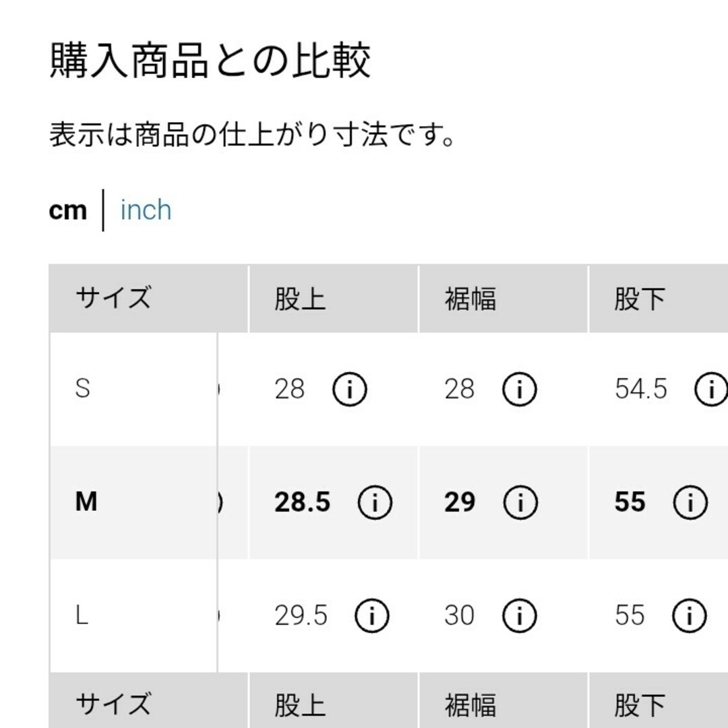
Task: Select the L size row label
Action: click(82, 615)
